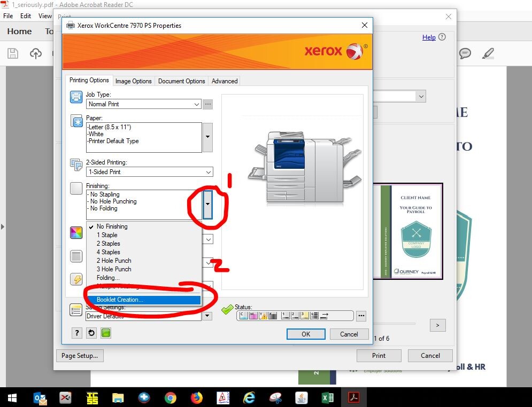Screen dimensions: 532x407
Task: Click the Acrobat cloud upload icon
Action: 36,53
